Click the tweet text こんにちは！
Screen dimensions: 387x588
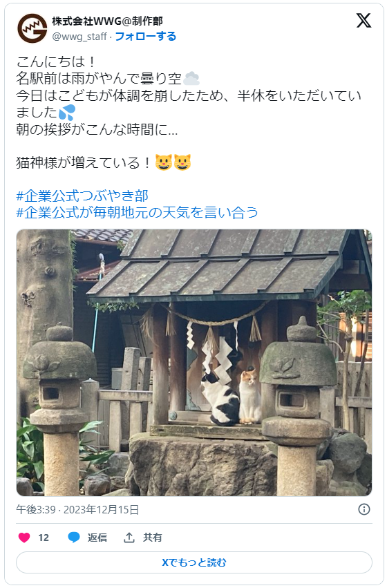pos(57,61)
